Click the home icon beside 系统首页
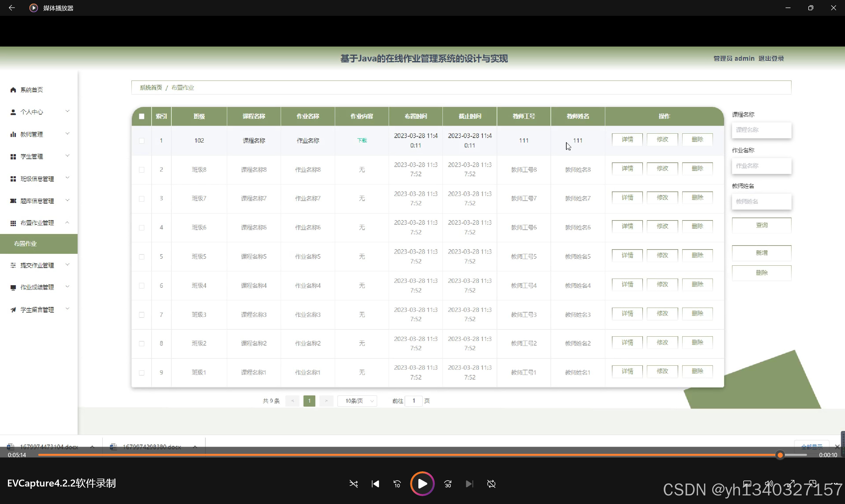The height and width of the screenshot is (504, 845). tap(13, 90)
